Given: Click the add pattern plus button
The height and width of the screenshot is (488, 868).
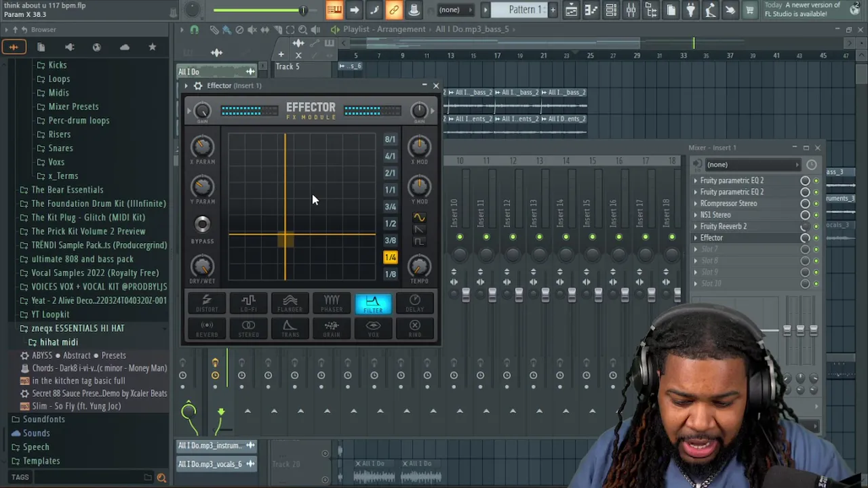Looking at the screenshot, I should [x=553, y=9].
